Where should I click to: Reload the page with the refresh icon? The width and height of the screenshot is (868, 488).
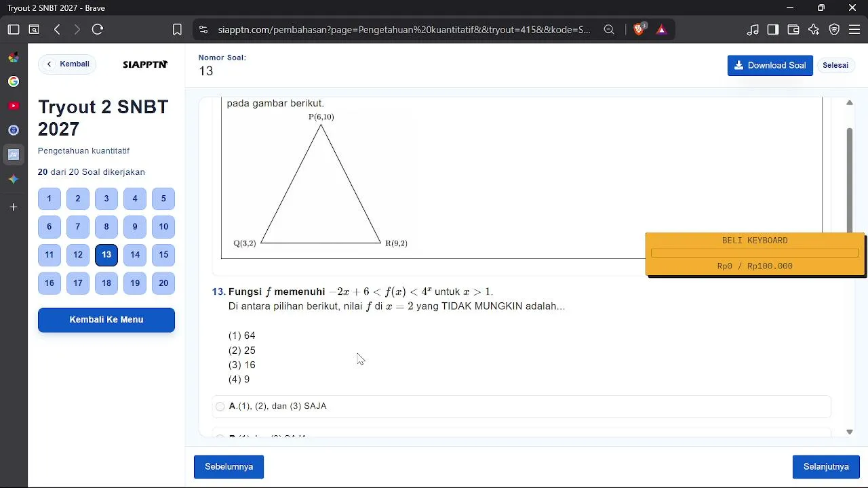coord(98,30)
